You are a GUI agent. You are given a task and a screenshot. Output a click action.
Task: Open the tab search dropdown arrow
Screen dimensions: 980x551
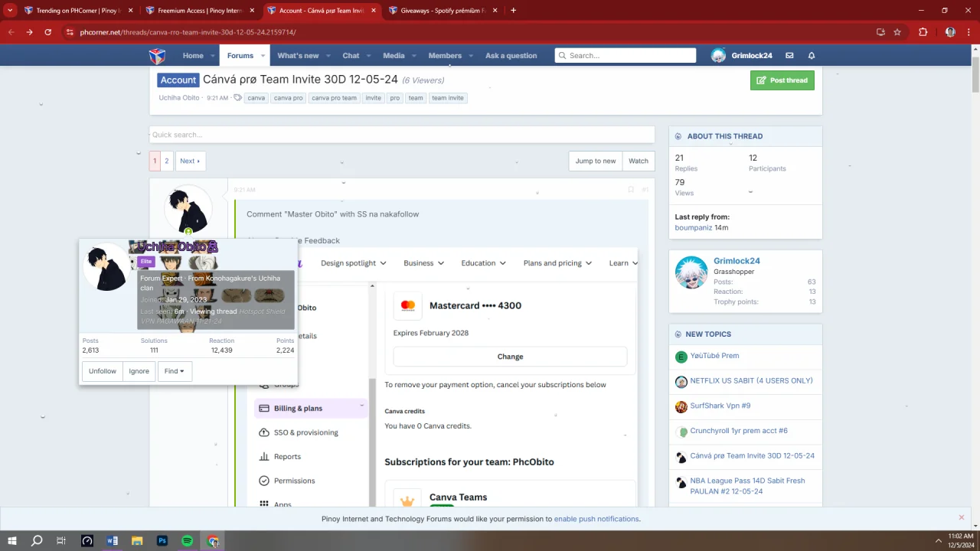tap(10, 11)
